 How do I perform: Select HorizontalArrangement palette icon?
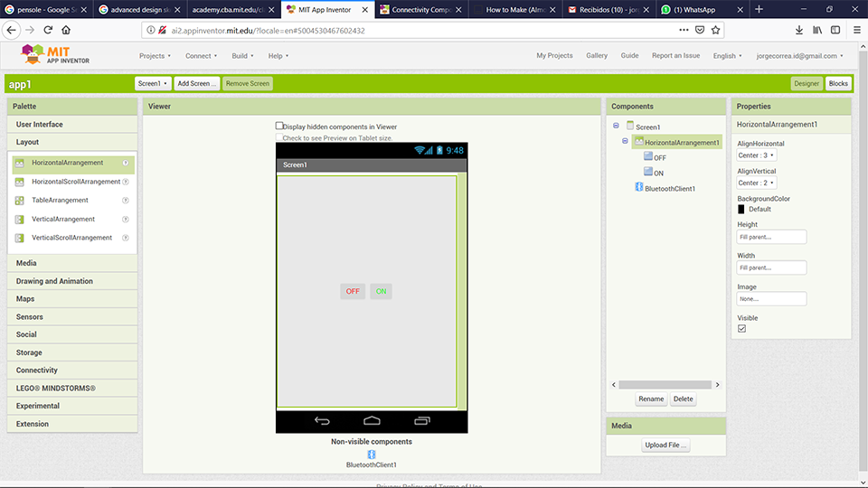(19, 164)
